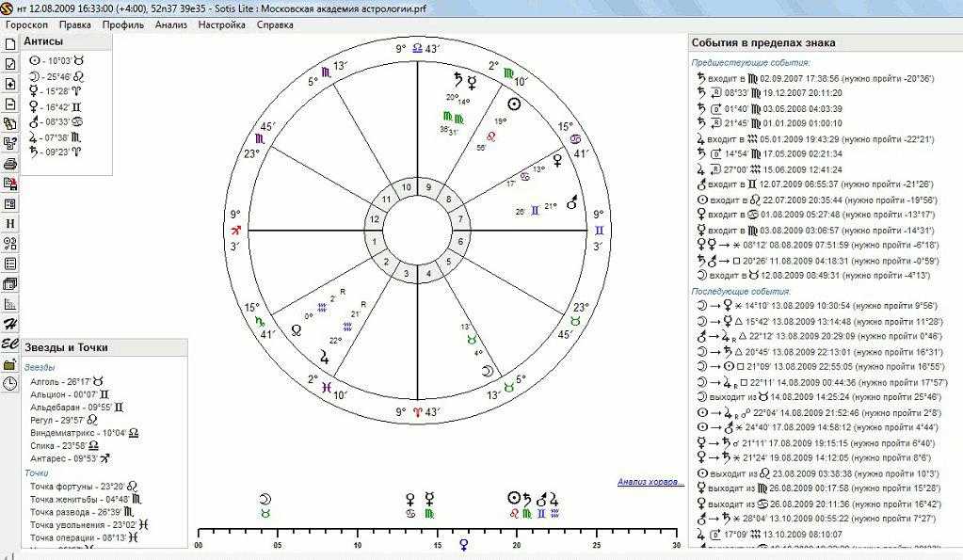Screen dimensions: 963x560
Task: Click the graph chart icon in sidebar
Action: point(9,303)
